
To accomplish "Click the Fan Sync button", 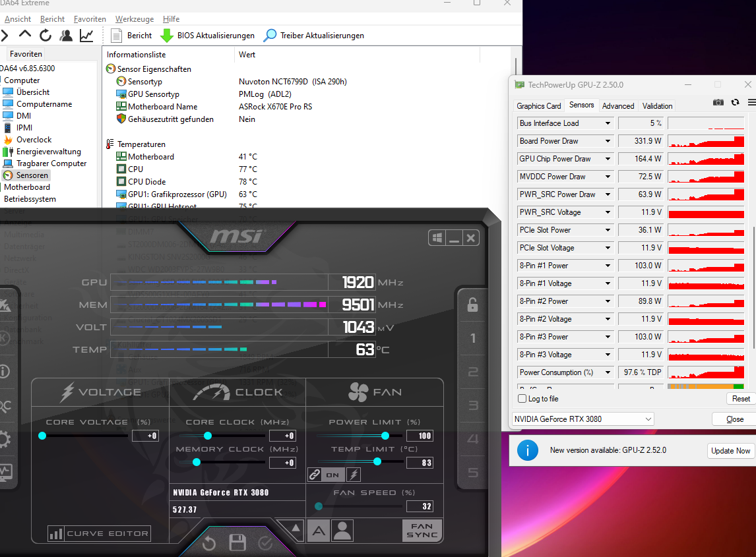I will [422, 531].
